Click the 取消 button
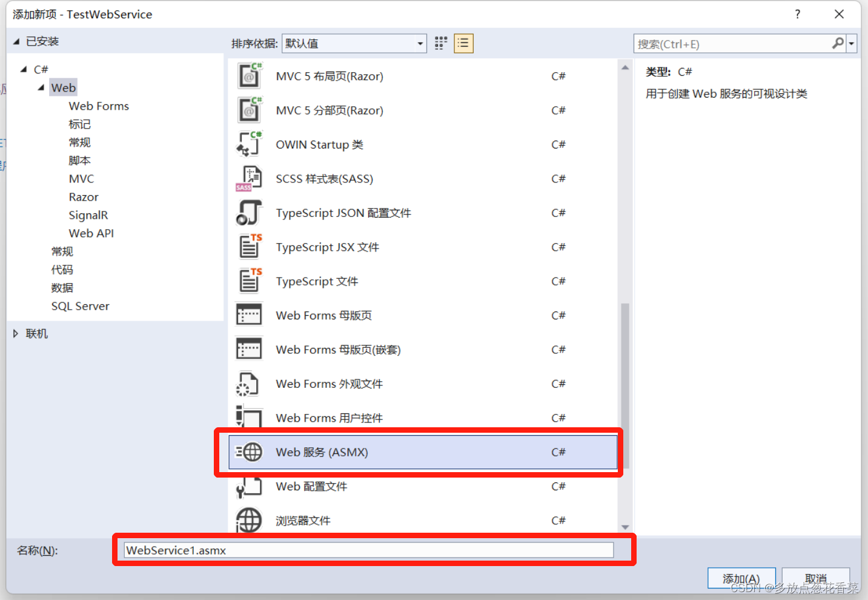Screen dimensions: 868x600 (x=815, y=578)
